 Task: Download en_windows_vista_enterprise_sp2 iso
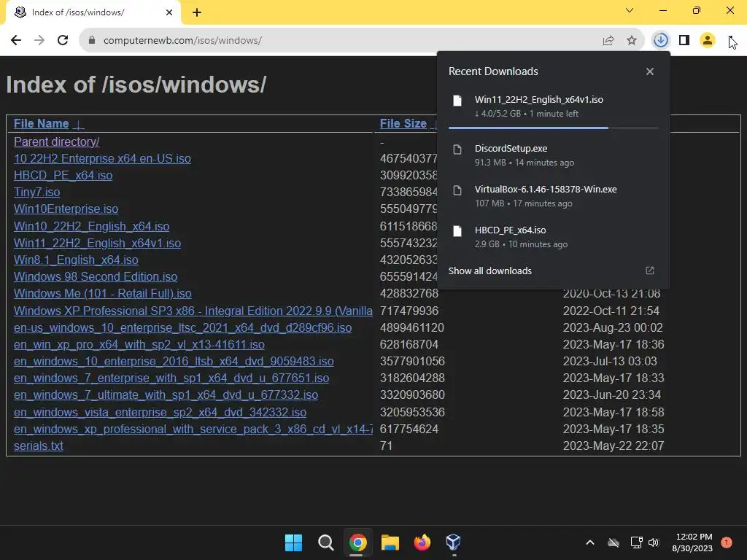coord(160,412)
